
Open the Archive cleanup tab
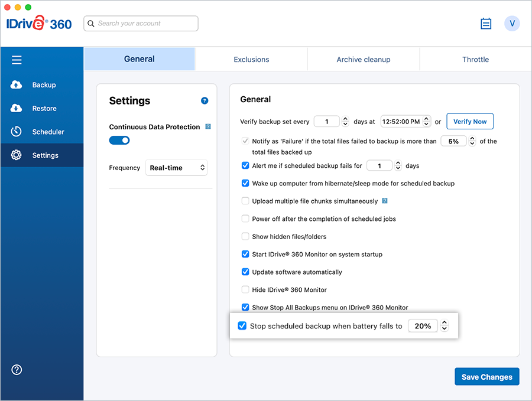click(x=363, y=60)
